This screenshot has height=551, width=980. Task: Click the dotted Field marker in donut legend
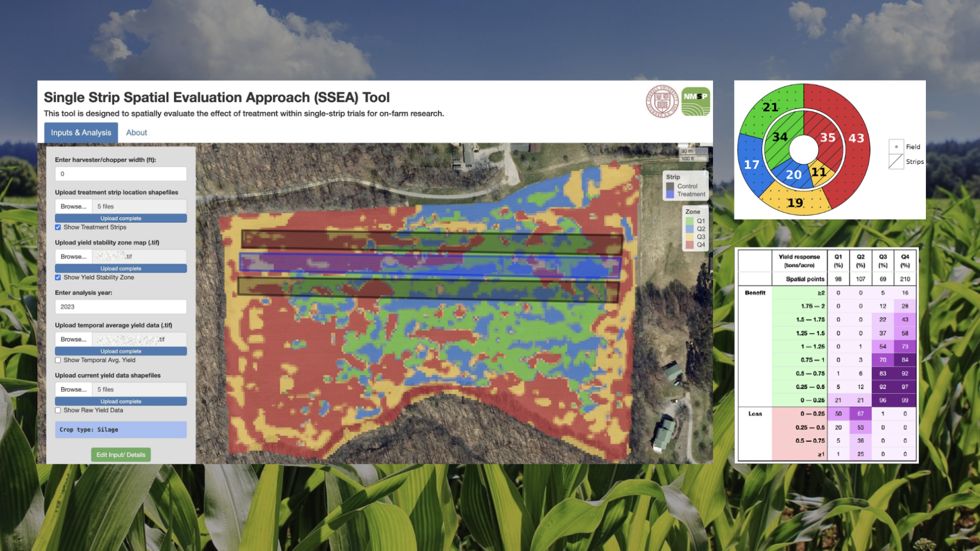click(896, 146)
